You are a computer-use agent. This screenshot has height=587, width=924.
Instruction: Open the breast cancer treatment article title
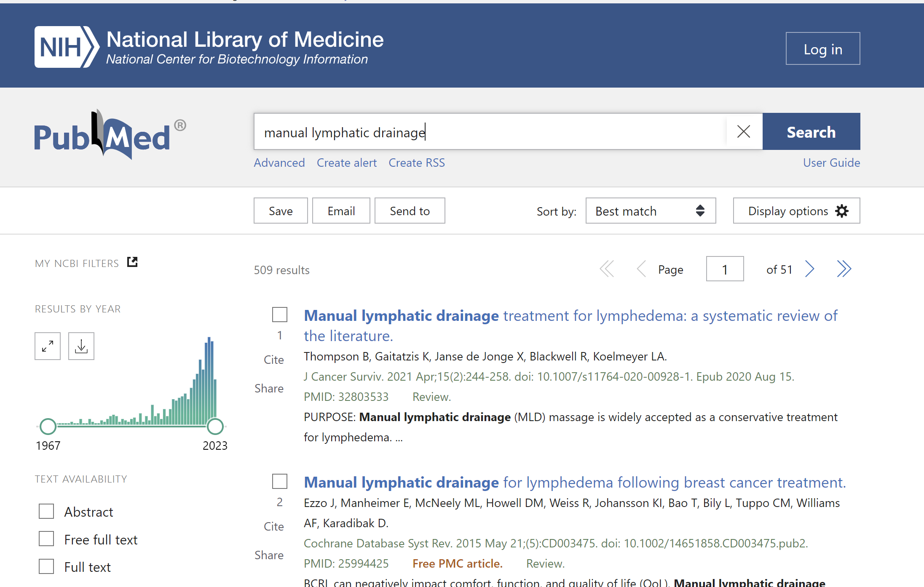click(x=575, y=482)
